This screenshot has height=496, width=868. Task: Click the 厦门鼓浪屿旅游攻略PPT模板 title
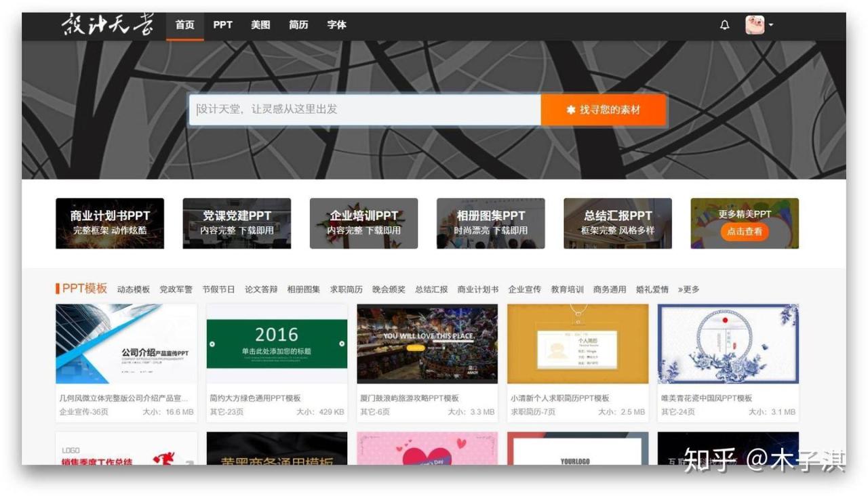click(x=410, y=398)
